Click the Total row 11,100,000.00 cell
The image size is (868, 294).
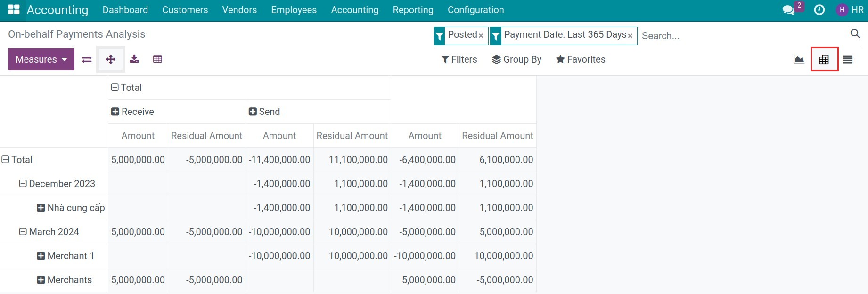(x=352, y=160)
